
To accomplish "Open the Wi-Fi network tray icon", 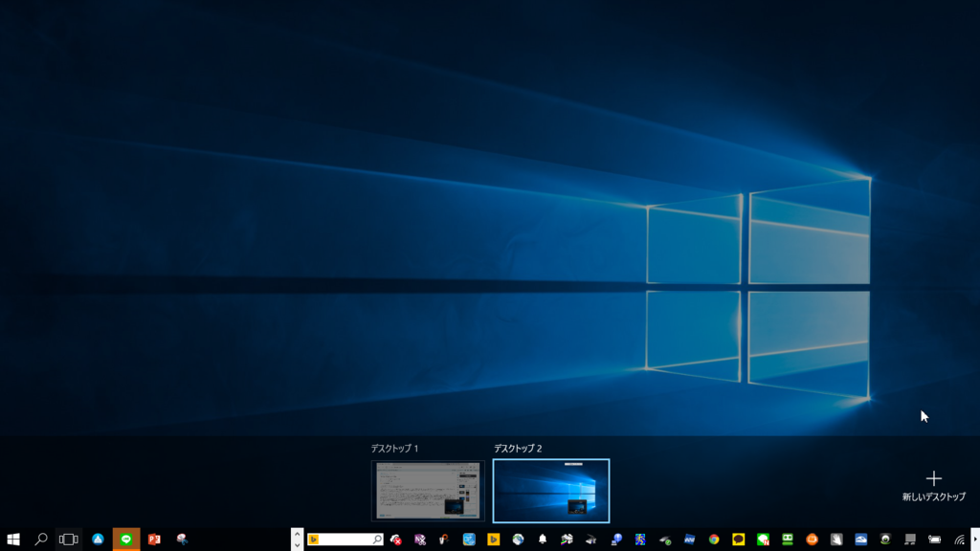I will tap(959, 540).
